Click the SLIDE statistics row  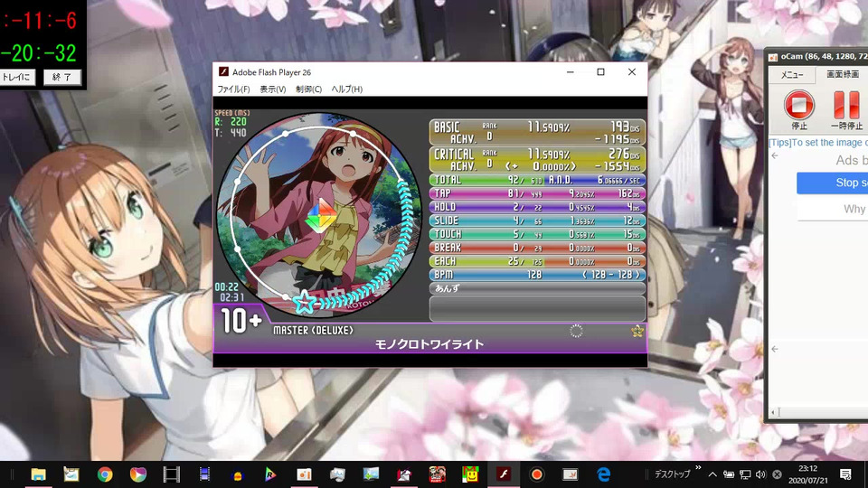click(537, 221)
